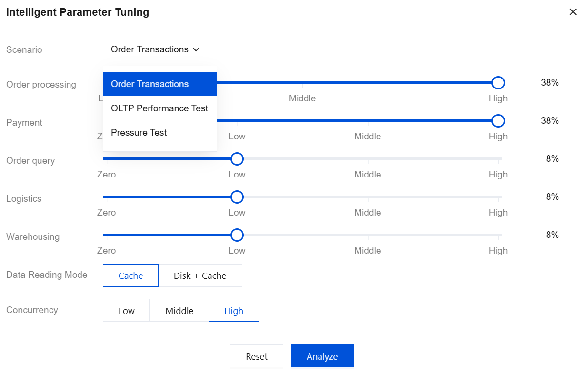Set Concurrency to Low

pyautogui.click(x=127, y=311)
